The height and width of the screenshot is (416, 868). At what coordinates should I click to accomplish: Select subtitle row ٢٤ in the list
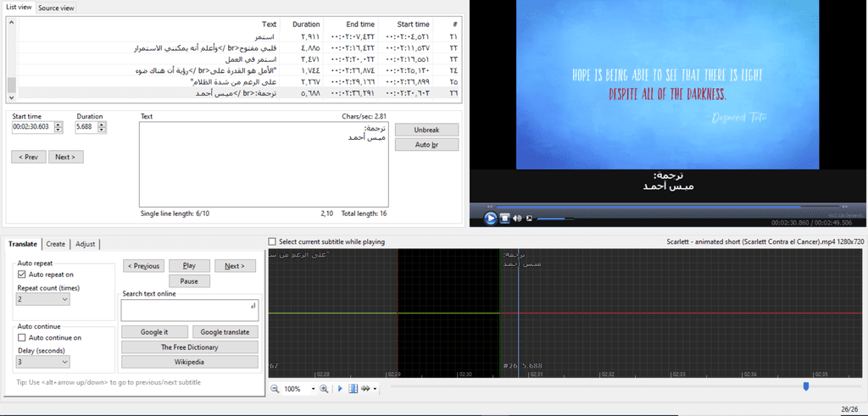240,70
